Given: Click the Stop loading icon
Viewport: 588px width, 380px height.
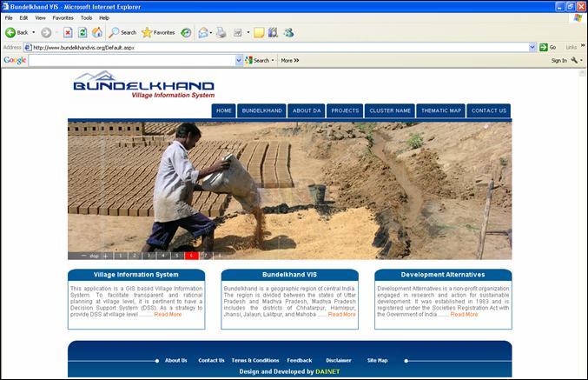Looking at the screenshot, I should pos(68,33).
